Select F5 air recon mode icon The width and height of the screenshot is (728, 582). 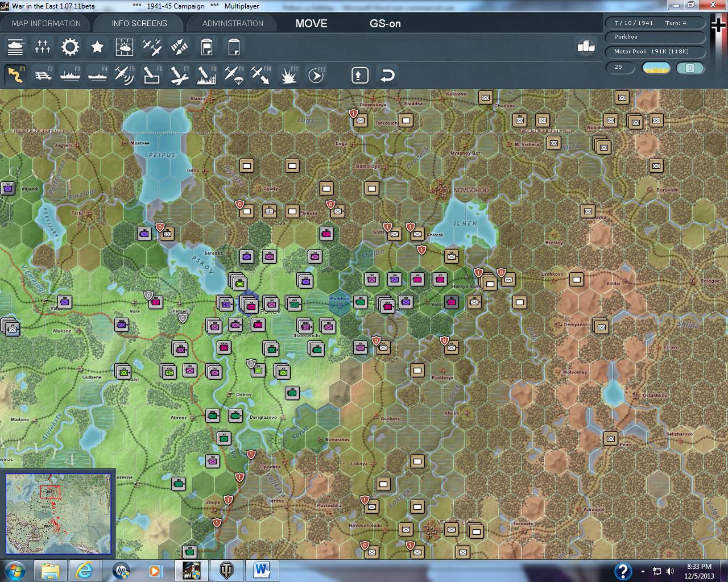tap(125, 75)
